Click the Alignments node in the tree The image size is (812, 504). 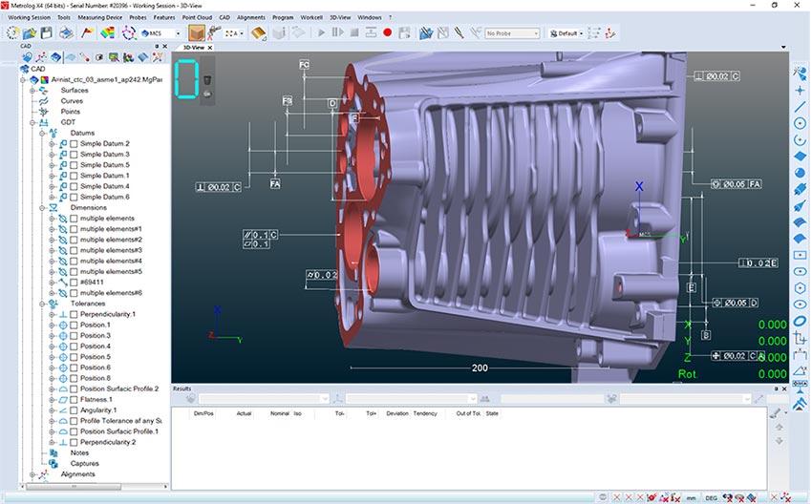(77, 473)
